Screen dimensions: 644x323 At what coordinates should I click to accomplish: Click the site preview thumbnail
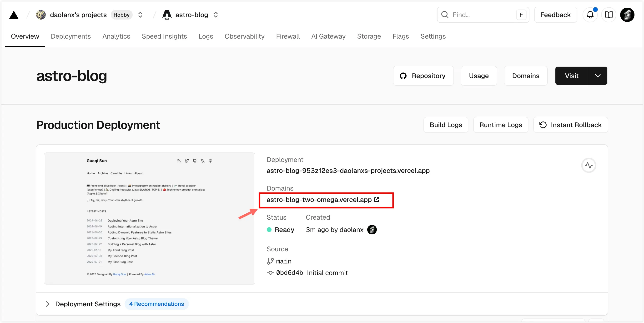click(150, 218)
